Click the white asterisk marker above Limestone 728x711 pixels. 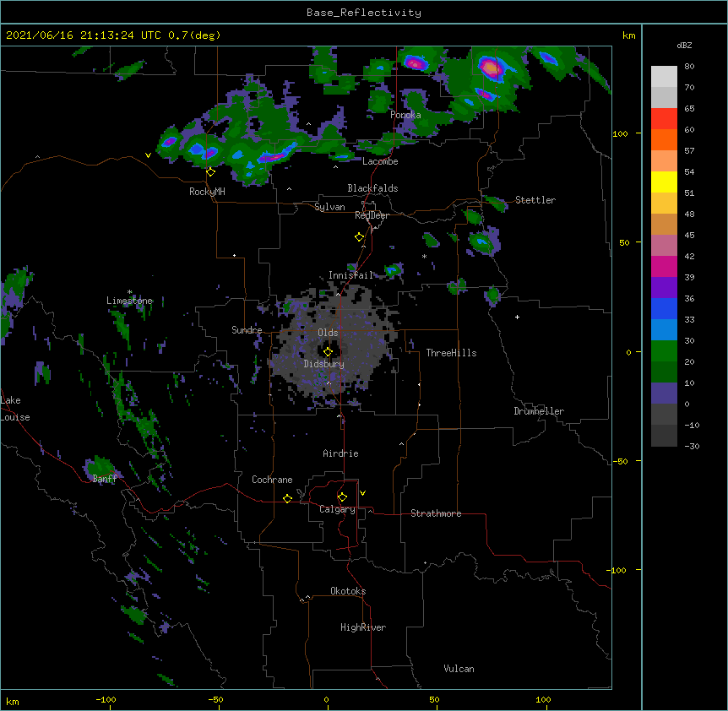click(129, 292)
